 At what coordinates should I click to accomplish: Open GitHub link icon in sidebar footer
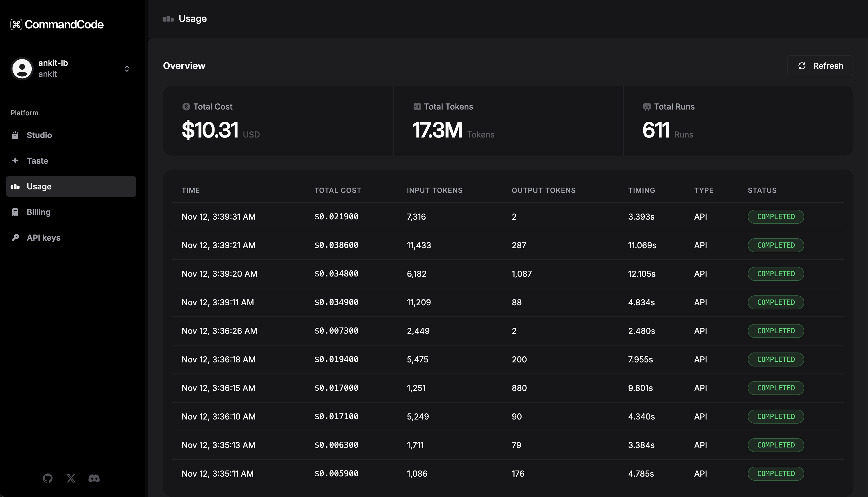click(x=48, y=478)
